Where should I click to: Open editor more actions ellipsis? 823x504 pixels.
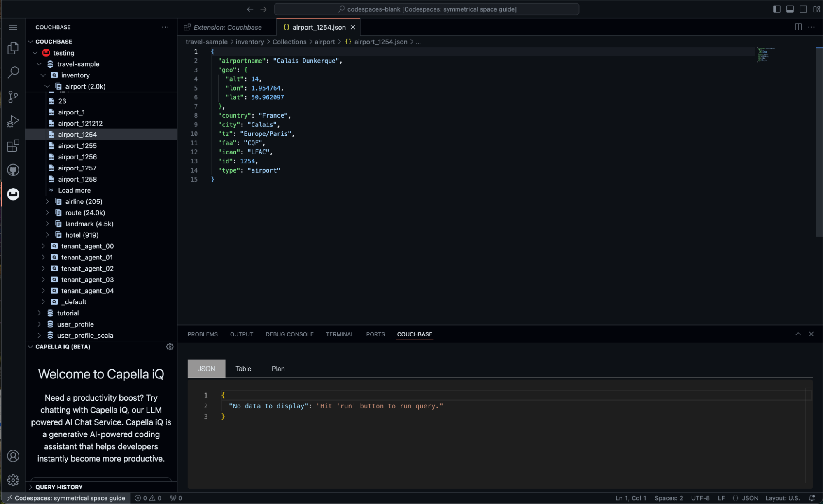click(x=811, y=27)
